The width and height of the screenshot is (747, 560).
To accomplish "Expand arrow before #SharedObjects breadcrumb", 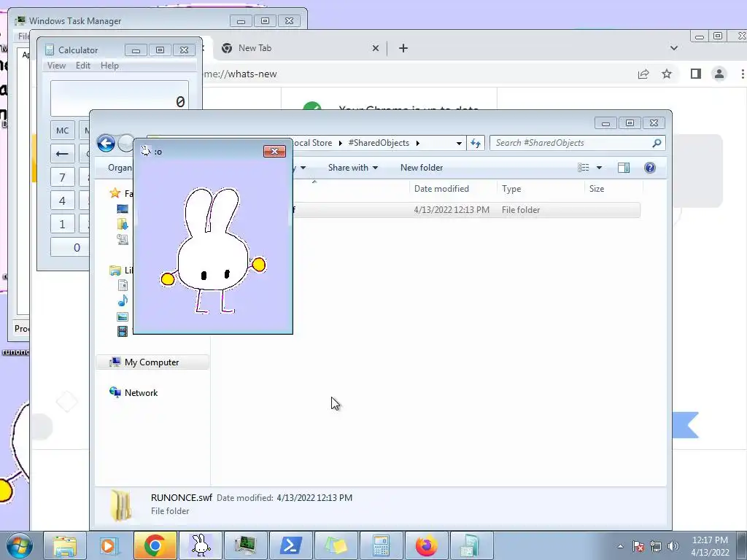I will (x=340, y=143).
